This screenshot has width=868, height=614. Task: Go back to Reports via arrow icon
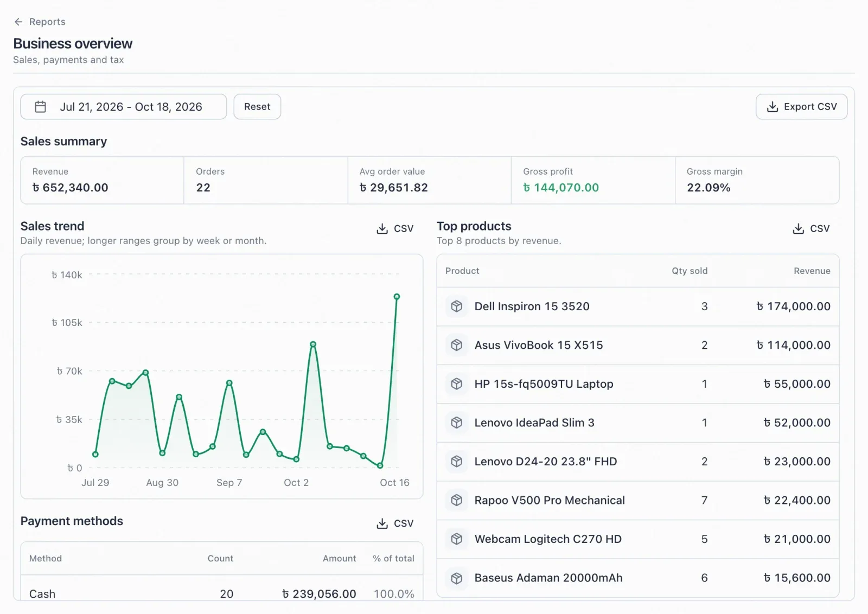tap(18, 22)
